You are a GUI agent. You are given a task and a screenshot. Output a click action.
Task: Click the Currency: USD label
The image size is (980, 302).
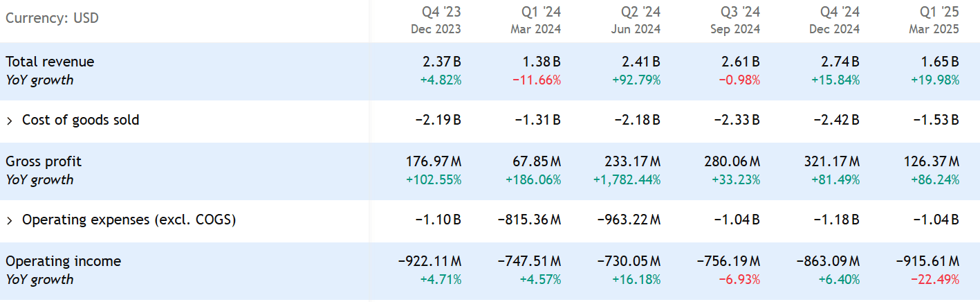pyautogui.click(x=52, y=18)
